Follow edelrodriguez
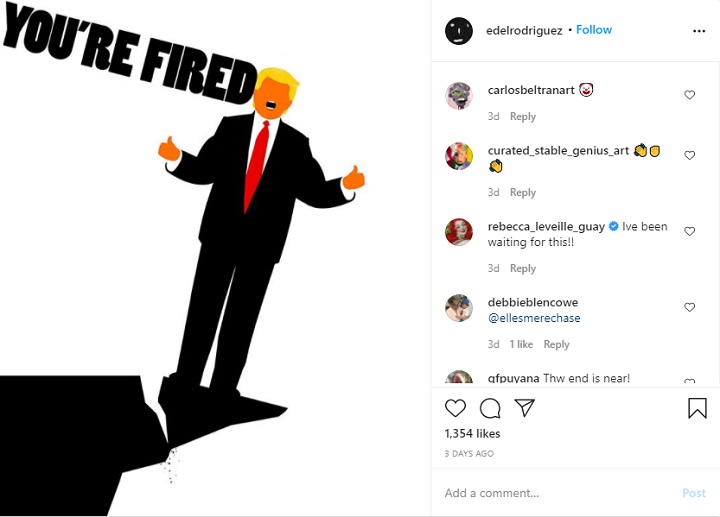The image size is (720, 517). coord(594,30)
